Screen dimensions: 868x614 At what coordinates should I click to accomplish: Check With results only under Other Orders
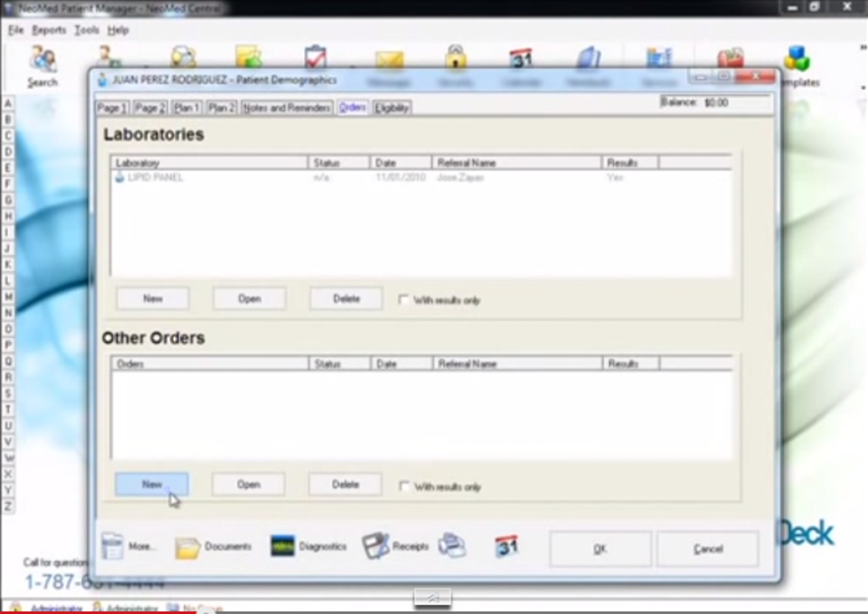(x=403, y=486)
